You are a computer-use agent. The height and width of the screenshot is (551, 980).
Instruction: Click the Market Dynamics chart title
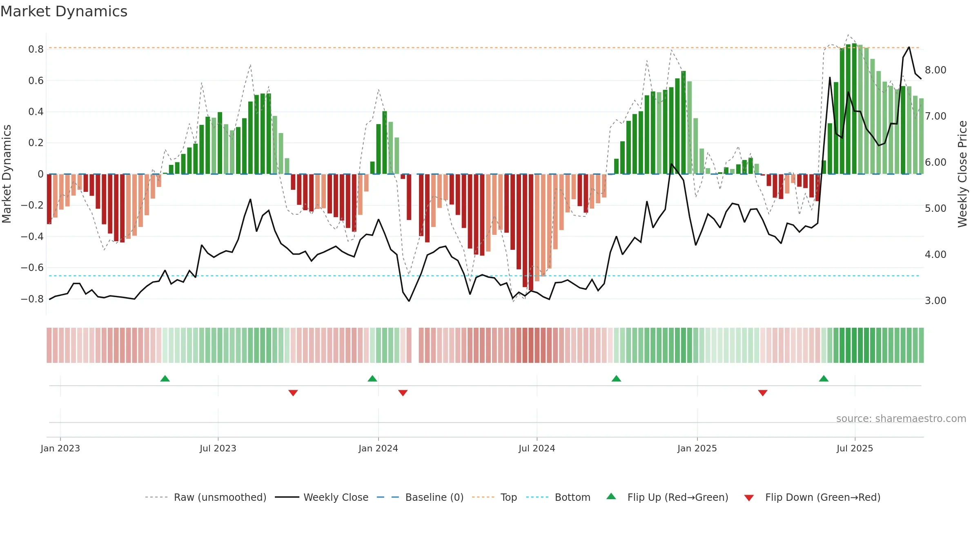point(64,11)
